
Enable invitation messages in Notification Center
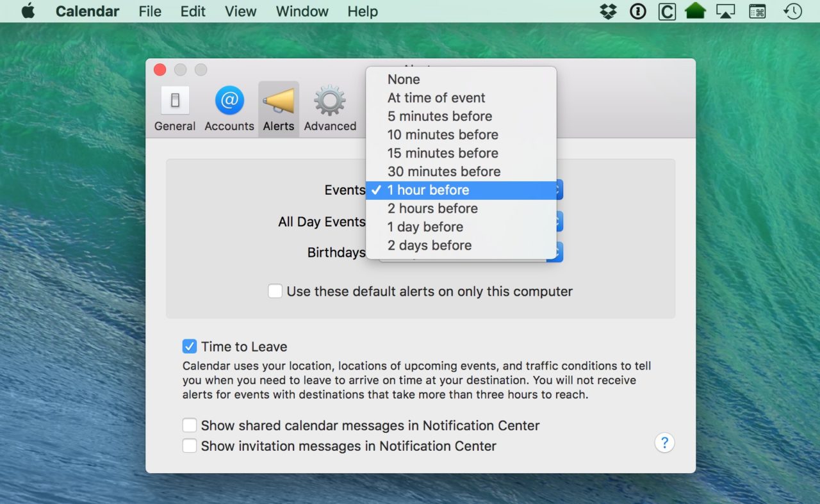click(x=189, y=446)
